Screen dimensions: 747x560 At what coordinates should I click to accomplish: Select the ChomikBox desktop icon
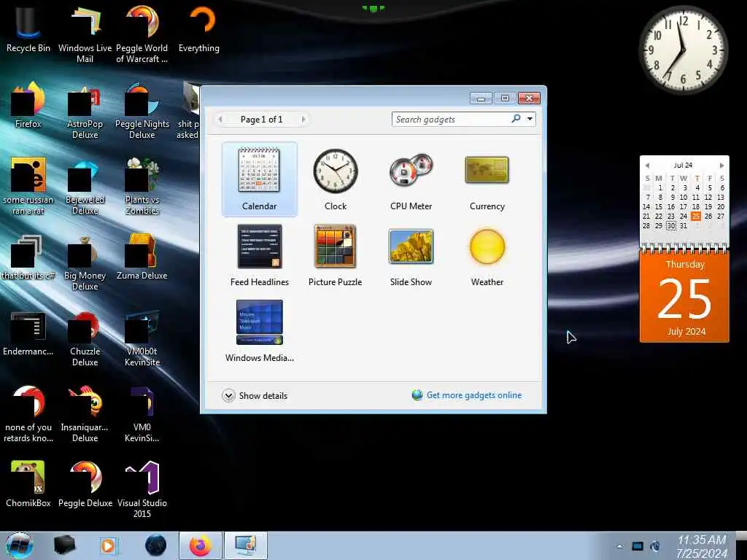28,484
